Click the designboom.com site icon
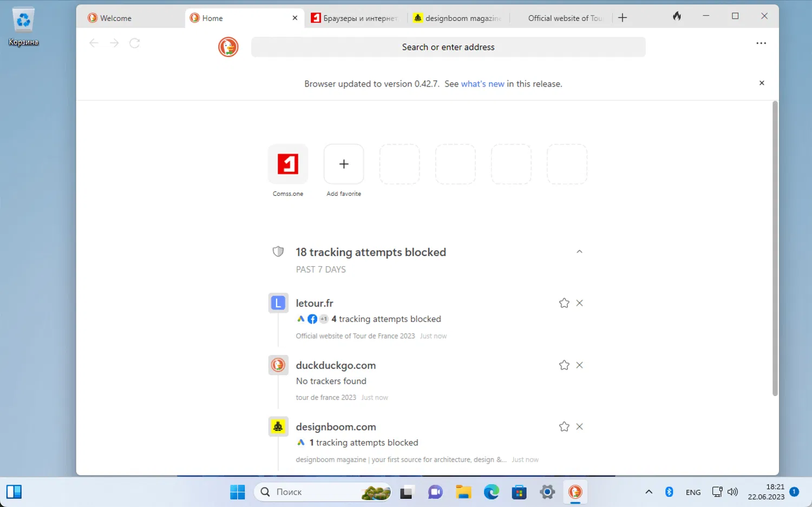Viewport: 812px width, 507px height. (x=278, y=427)
